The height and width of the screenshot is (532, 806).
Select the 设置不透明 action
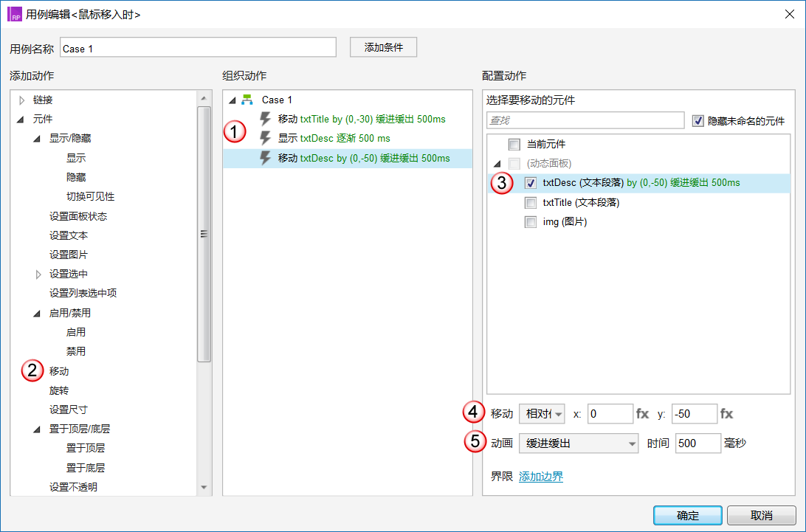click(x=74, y=487)
